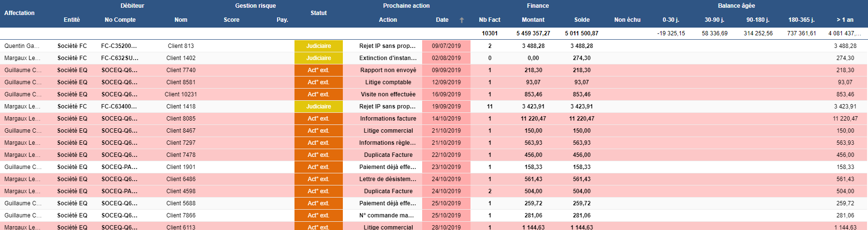The width and height of the screenshot is (868, 230).
Task: Click the sort arrow beside Date column
Action: 461,20
